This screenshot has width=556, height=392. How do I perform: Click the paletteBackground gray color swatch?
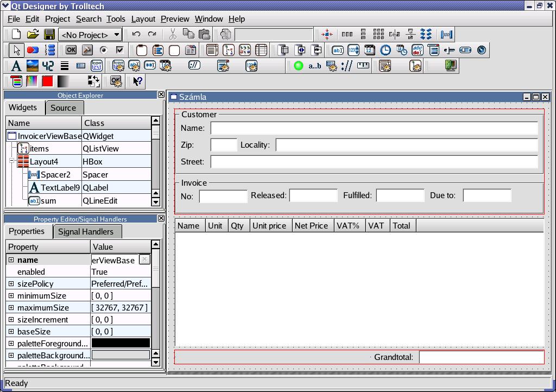coord(121,355)
